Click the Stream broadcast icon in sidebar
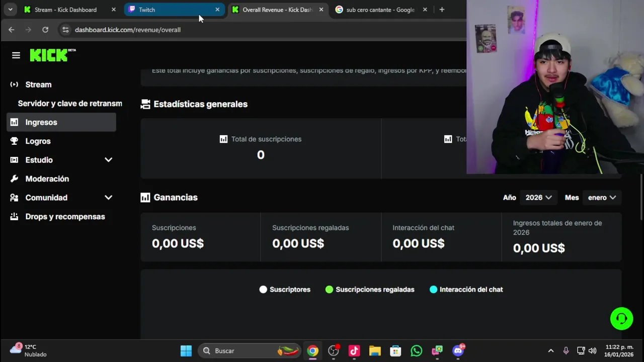The width and height of the screenshot is (644, 362). tap(14, 84)
